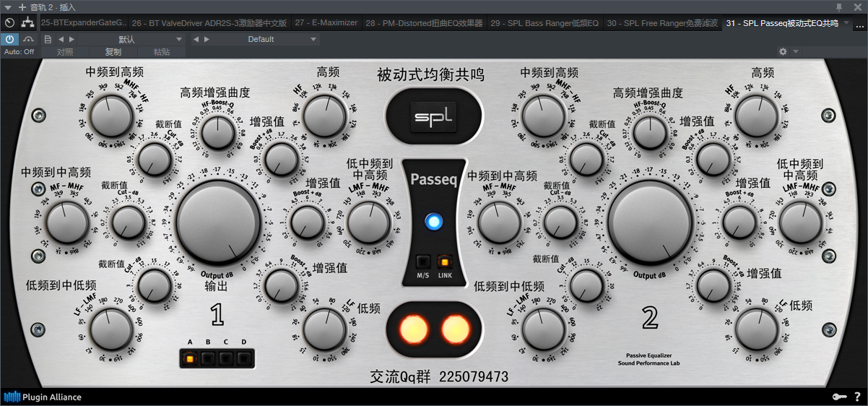Expand the arrow next to gear icon
This screenshot has width=868, height=406.
coord(796,52)
